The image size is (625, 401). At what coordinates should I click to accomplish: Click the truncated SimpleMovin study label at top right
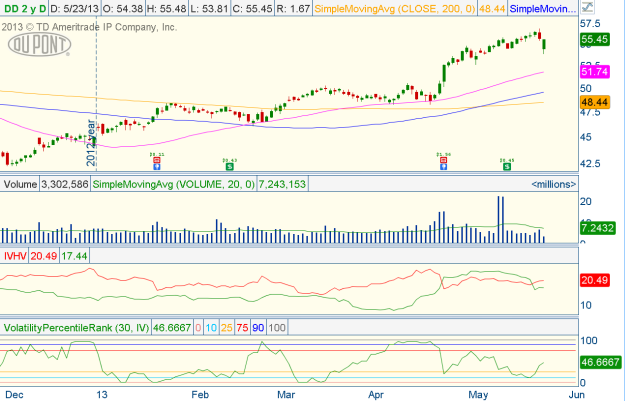tap(543, 7)
